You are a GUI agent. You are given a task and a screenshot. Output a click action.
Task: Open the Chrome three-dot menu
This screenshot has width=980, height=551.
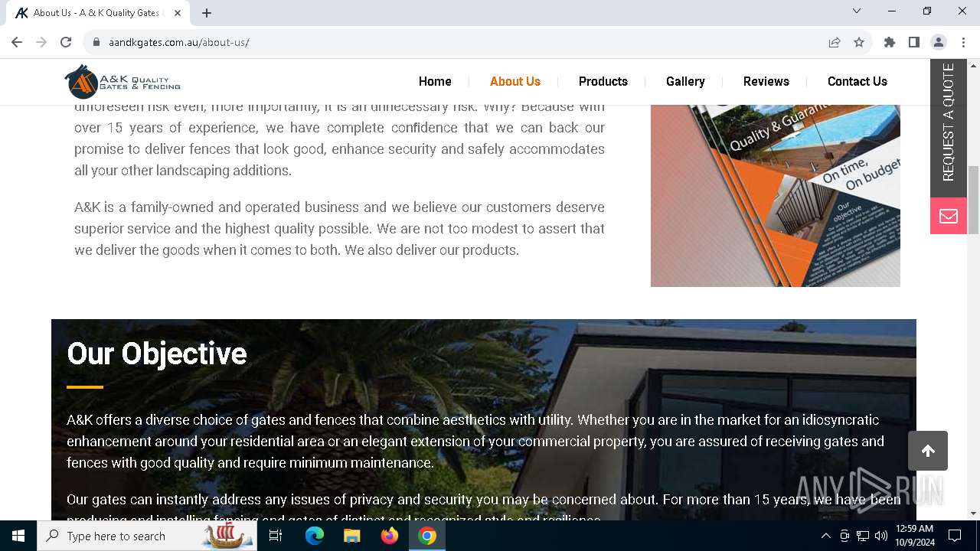(963, 42)
